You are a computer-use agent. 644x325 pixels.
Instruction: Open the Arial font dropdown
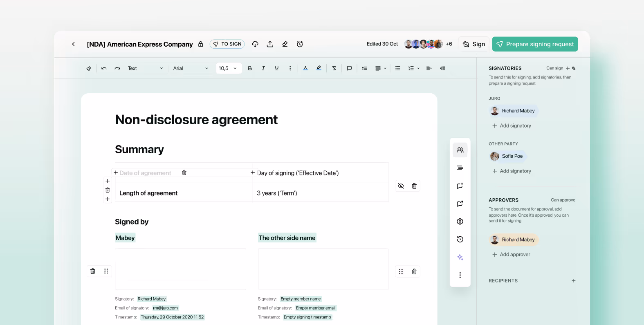(191, 68)
